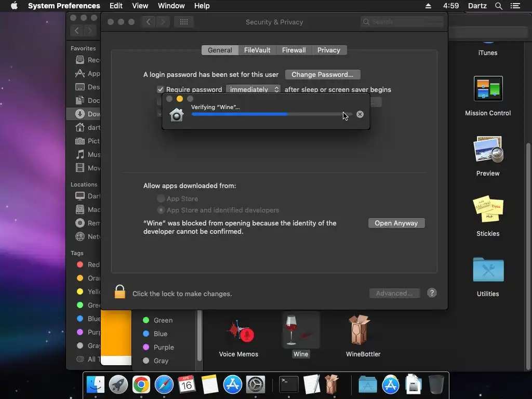The image size is (532, 399).
Task: Open the Preview app icon
Action: coord(488,149)
